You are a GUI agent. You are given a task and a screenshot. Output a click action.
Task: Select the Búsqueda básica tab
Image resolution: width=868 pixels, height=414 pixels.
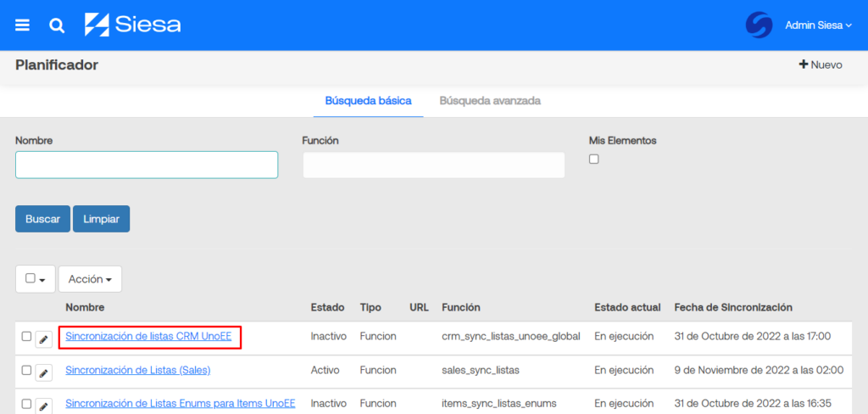click(368, 101)
